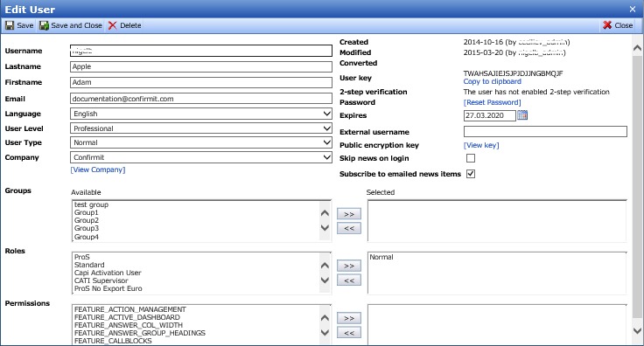Viewport: 644px width, 346px height.
Task: Select Group1 in Available groups
Action: coord(87,212)
